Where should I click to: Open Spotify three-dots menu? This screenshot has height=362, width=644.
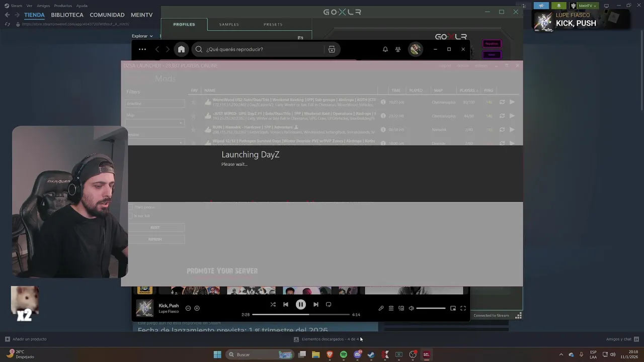click(x=142, y=49)
